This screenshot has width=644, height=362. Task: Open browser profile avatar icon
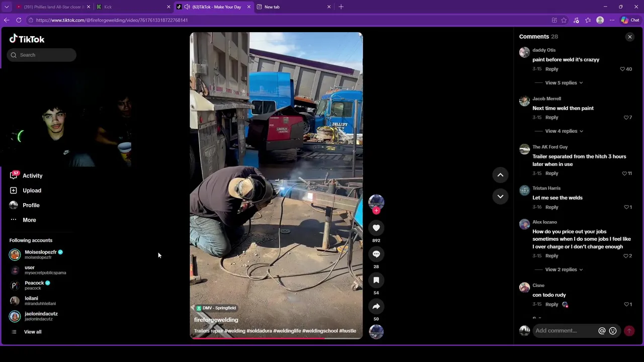(600, 20)
